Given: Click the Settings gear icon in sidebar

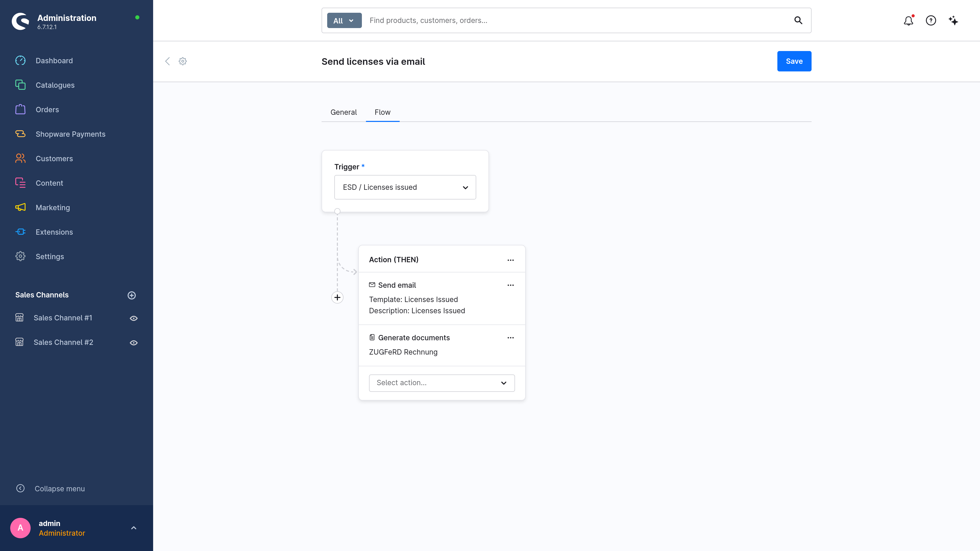Looking at the screenshot, I should pos(20,256).
